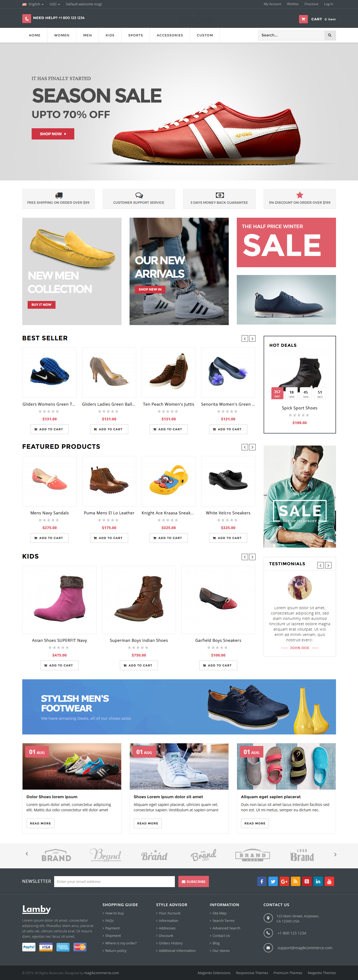The image size is (358, 980).
Task: Click the Shop Now banner button
Action: (x=53, y=134)
